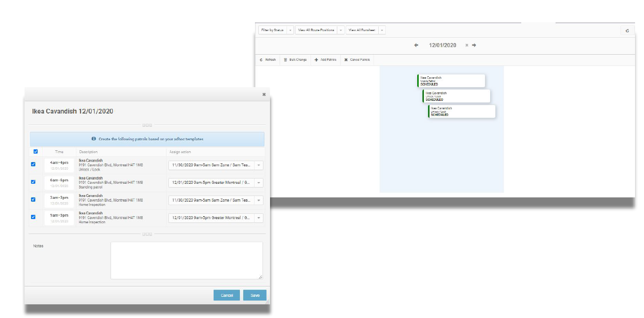The height and width of the screenshot is (318, 644).
Task: Click the info icon in the blue banner
Action: tap(94, 139)
